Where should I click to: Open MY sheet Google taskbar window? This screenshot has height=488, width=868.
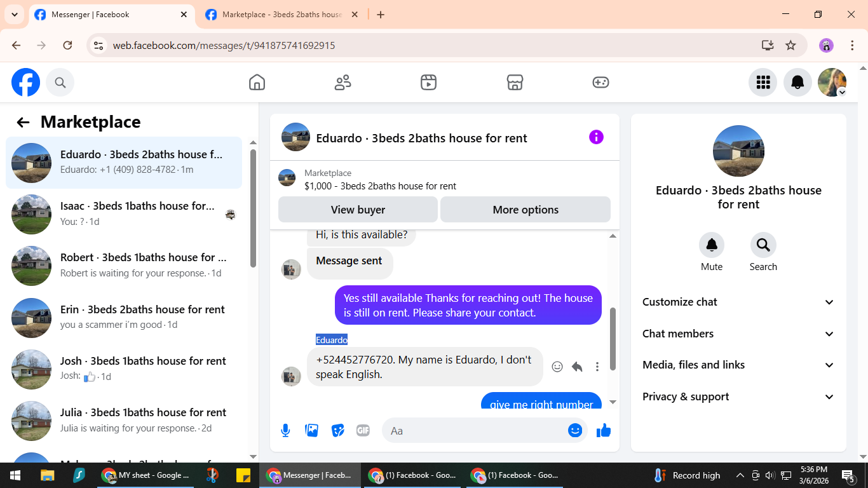[145, 475]
